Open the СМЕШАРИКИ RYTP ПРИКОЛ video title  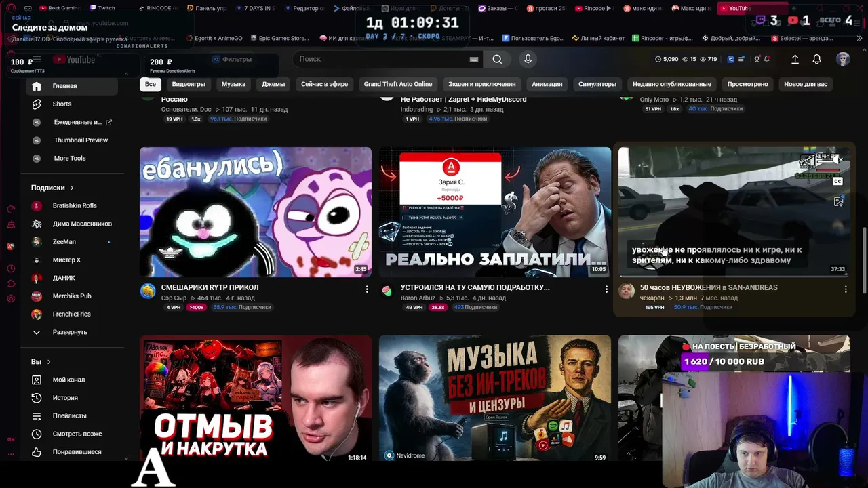(210, 287)
